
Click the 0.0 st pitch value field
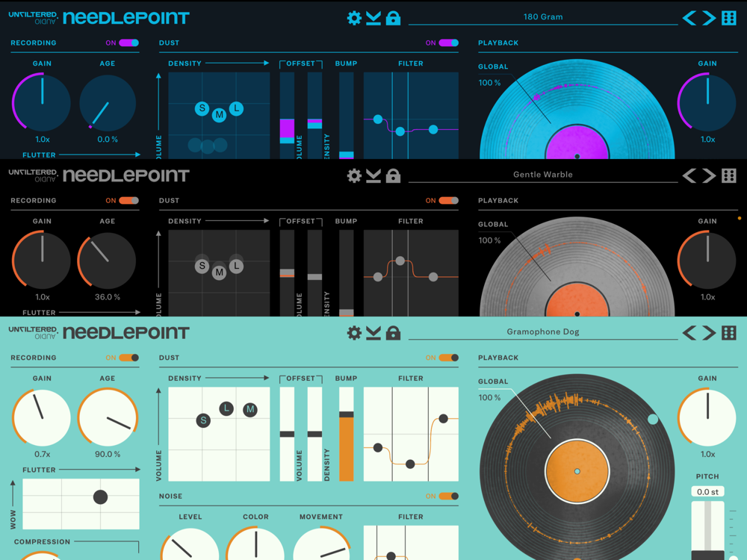tap(708, 492)
